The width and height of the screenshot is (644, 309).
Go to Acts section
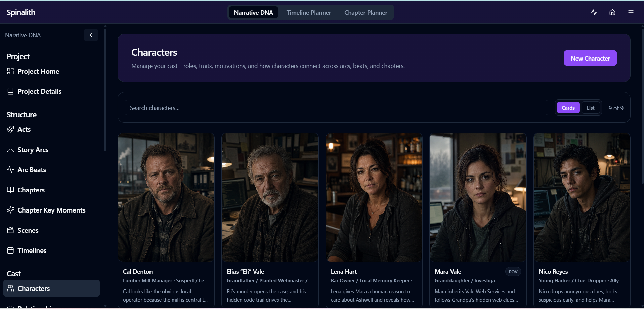coord(51,129)
